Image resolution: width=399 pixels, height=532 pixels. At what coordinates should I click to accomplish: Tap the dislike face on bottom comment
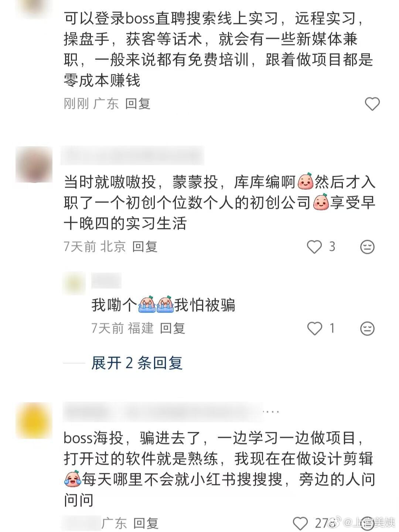[367, 523]
